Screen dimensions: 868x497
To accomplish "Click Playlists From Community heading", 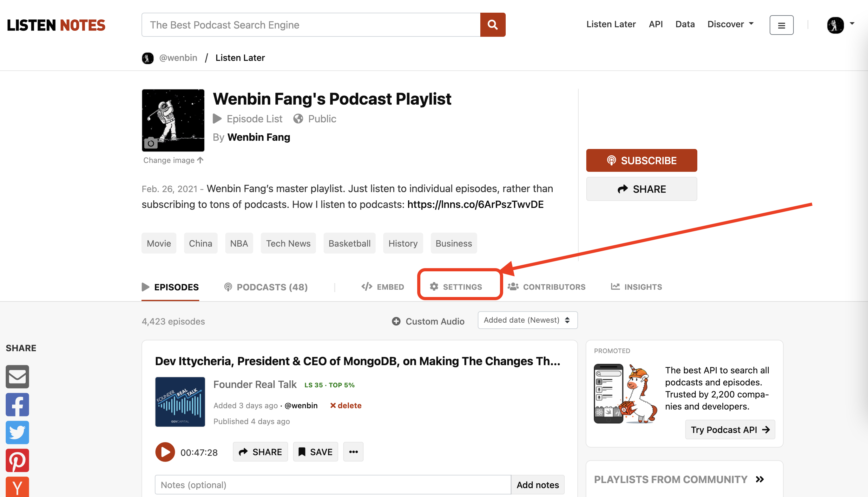I will pos(671,479).
